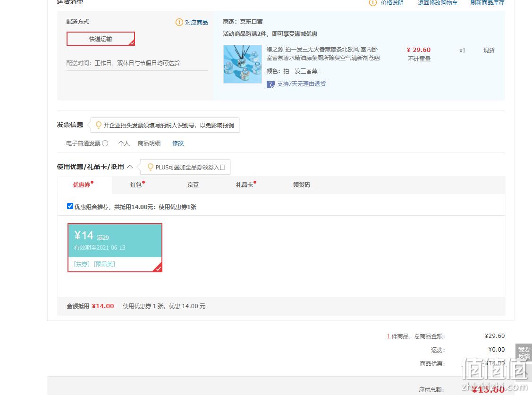Image resolution: width=532 pixels, height=395 pixels.
Task: Click 支持7天无理由退货 link
Action: tap(301, 84)
